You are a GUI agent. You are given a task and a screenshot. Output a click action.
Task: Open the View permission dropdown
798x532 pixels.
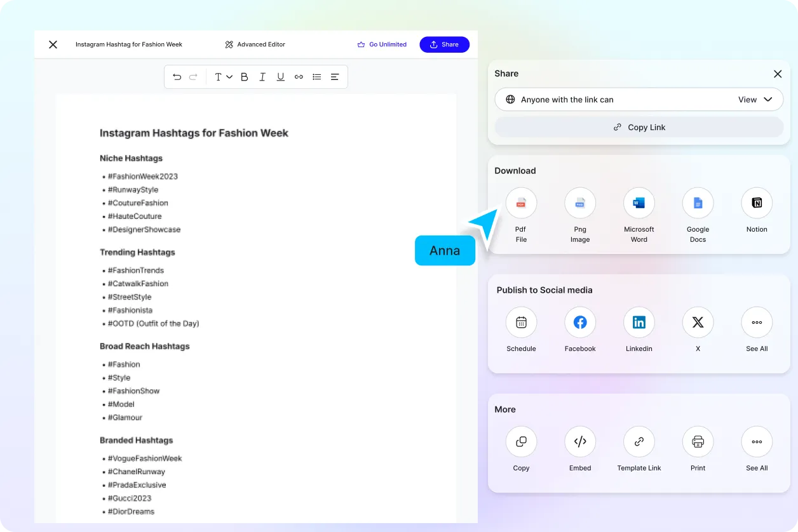[757, 99]
